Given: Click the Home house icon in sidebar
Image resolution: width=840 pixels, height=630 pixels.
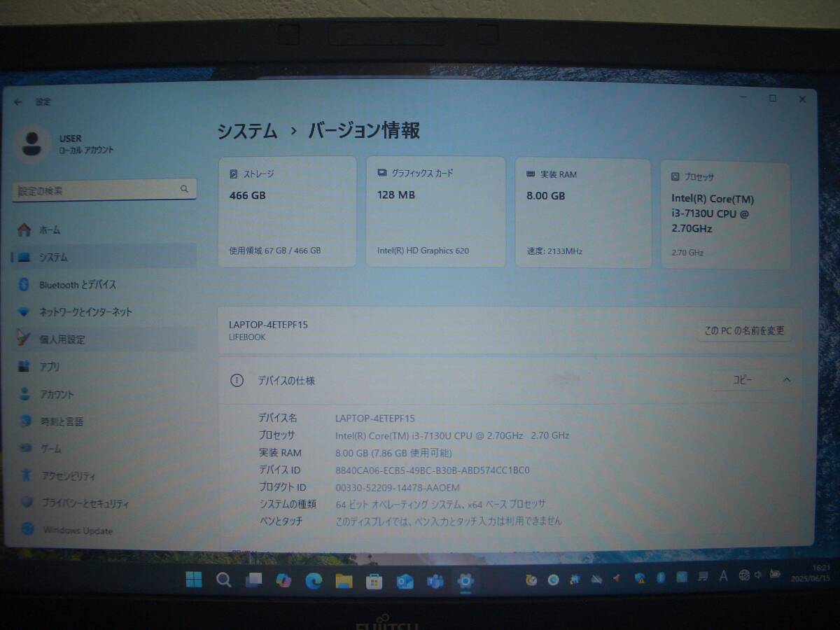Looking at the screenshot, I should tap(24, 230).
